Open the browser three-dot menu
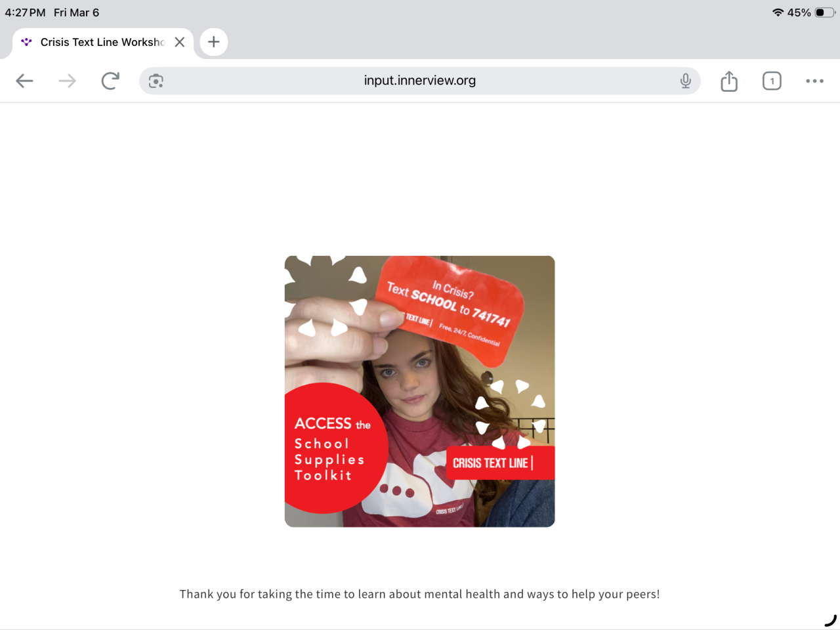 [814, 81]
